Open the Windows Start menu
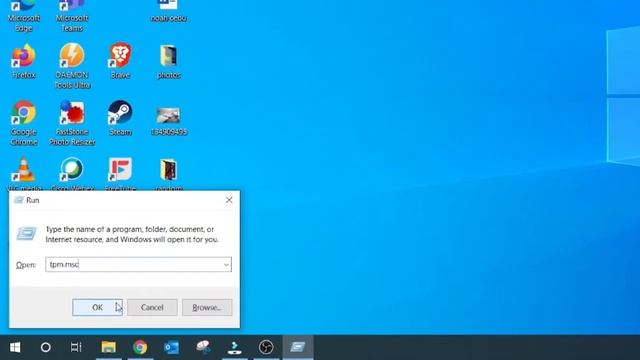The width and height of the screenshot is (640, 360). [15, 347]
